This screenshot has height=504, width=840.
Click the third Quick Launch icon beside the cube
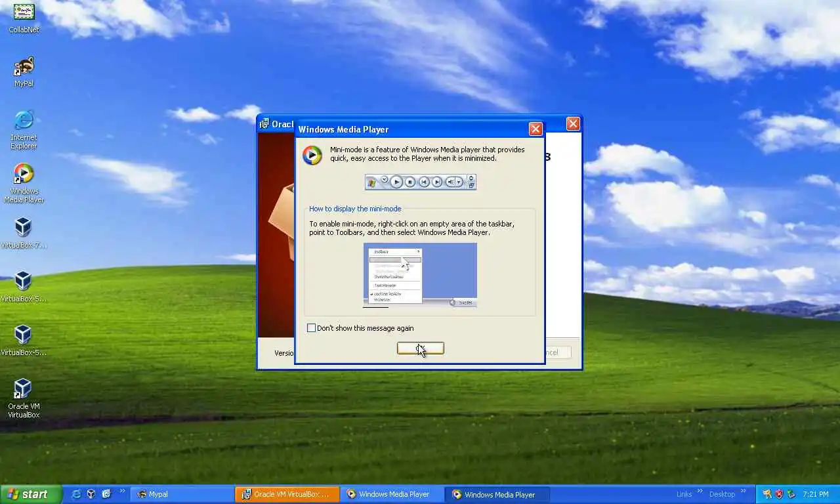(x=106, y=494)
